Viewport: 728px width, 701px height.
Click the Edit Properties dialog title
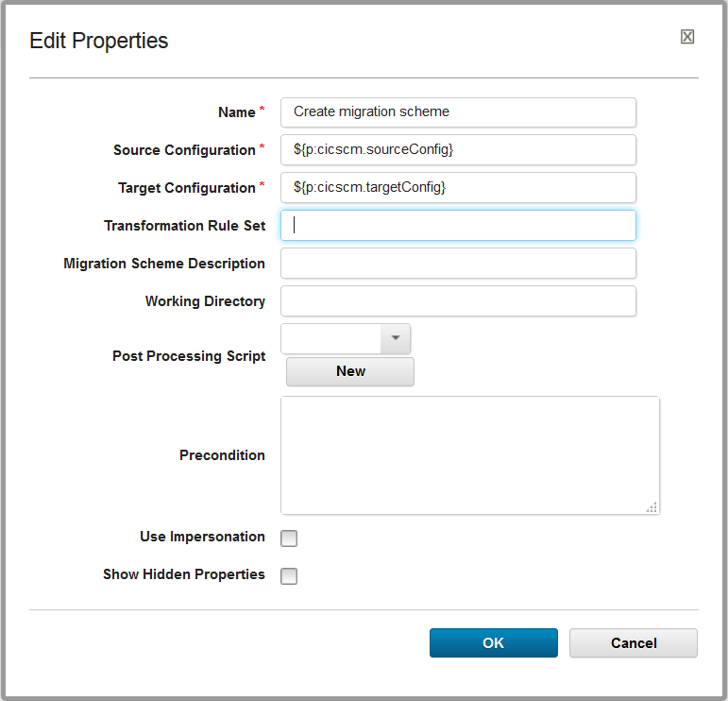coord(99,41)
